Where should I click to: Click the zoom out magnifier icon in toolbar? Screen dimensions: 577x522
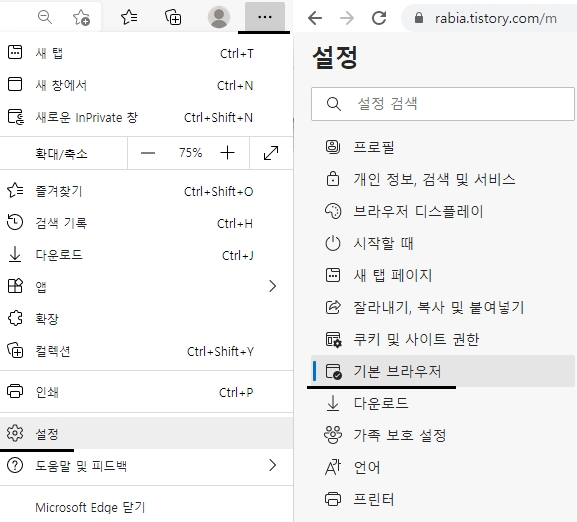pyautogui.click(x=45, y=17)
